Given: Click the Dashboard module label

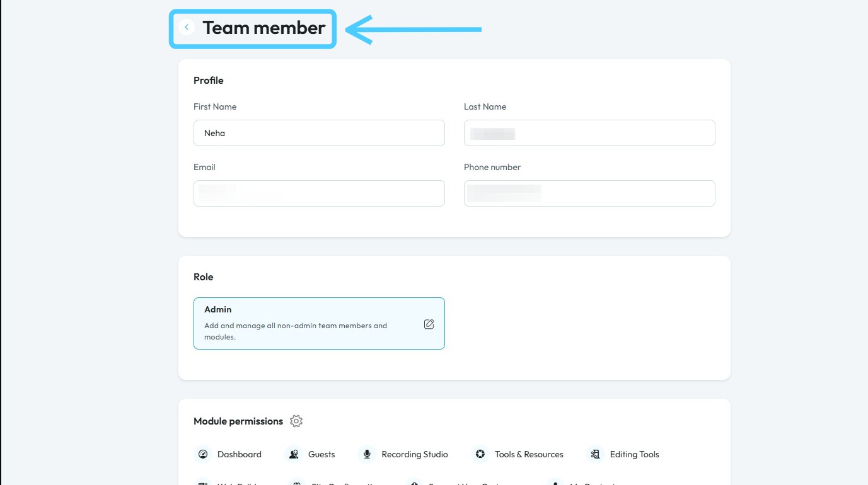Looking at the screenshot, I should [x=240, y=454].
